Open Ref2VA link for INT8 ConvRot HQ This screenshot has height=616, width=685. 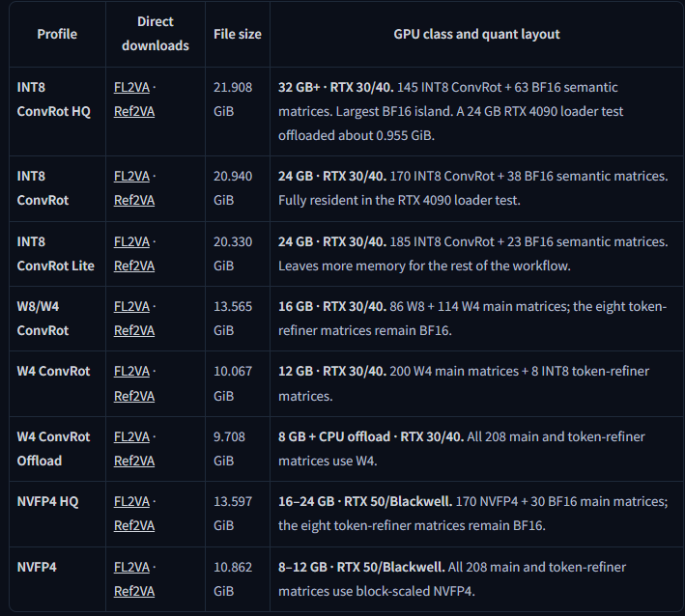point(134,111)
